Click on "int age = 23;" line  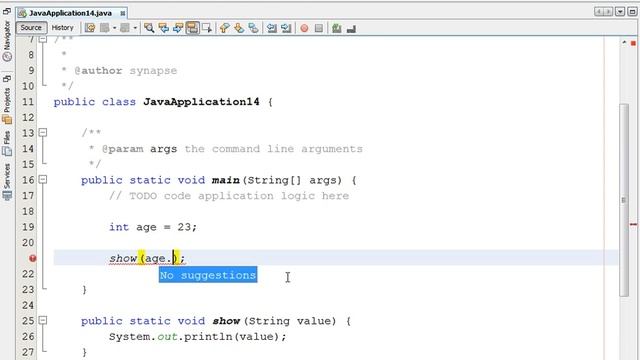tap(153, 227)
